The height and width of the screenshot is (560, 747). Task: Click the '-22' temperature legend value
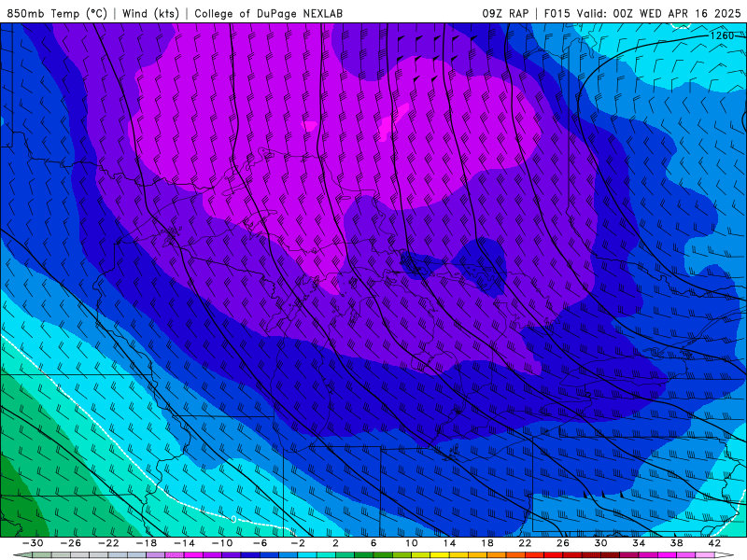coord(108,543)
